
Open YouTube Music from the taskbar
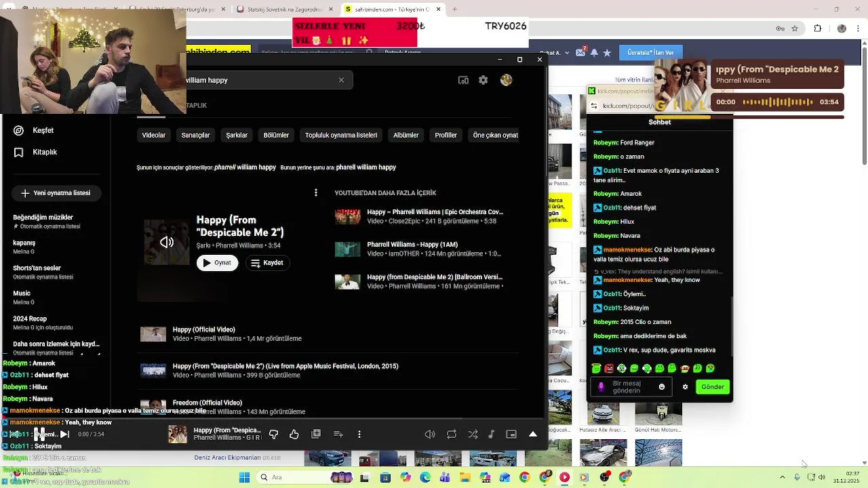(x=564, y=477)
